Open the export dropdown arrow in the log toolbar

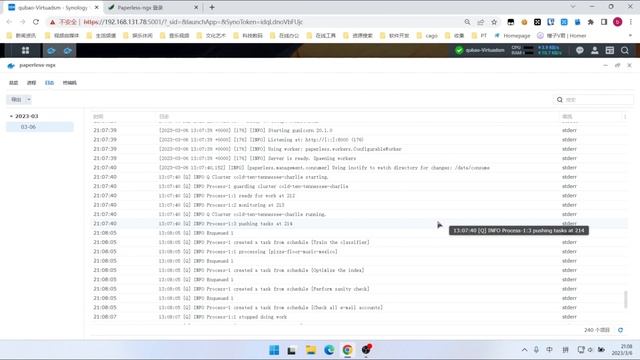[29, 100]
